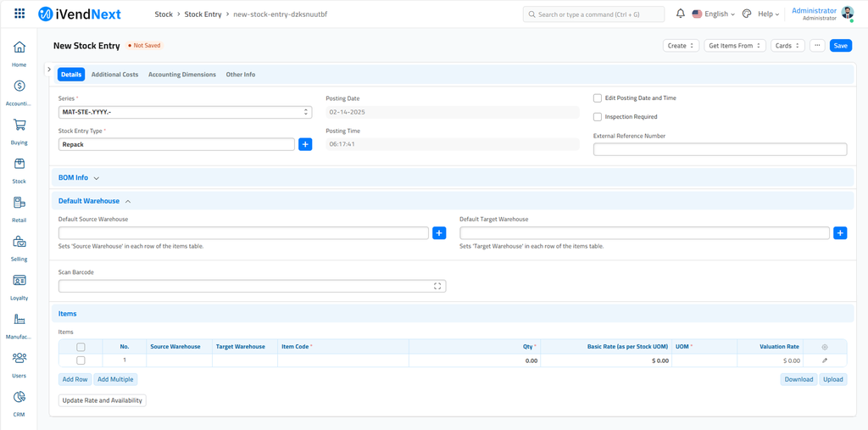Open the Accounting Dimensions tab
This screenshot has height=430, width=868.
click(x=181, y=75)
